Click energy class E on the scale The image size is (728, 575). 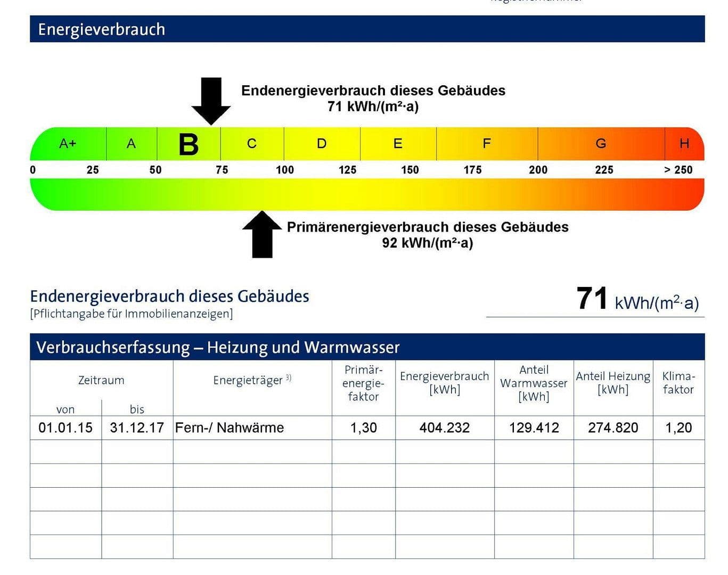click(398, 144)
